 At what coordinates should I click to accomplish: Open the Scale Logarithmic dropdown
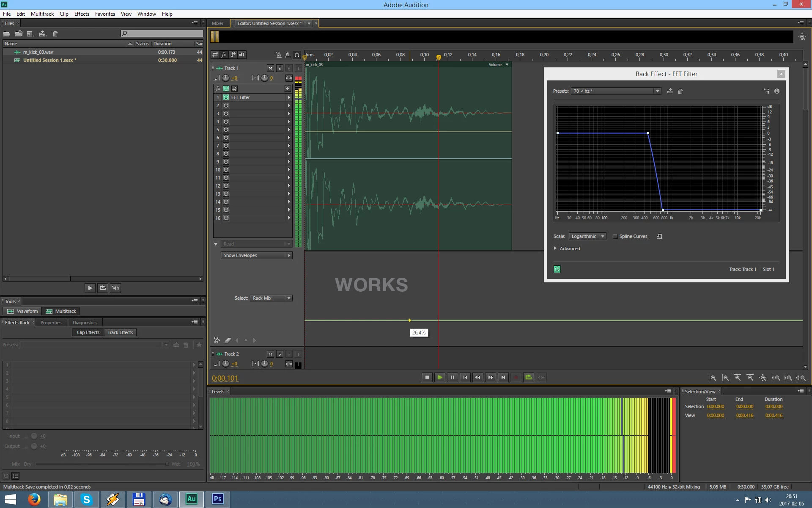click(x=587, y=236)
